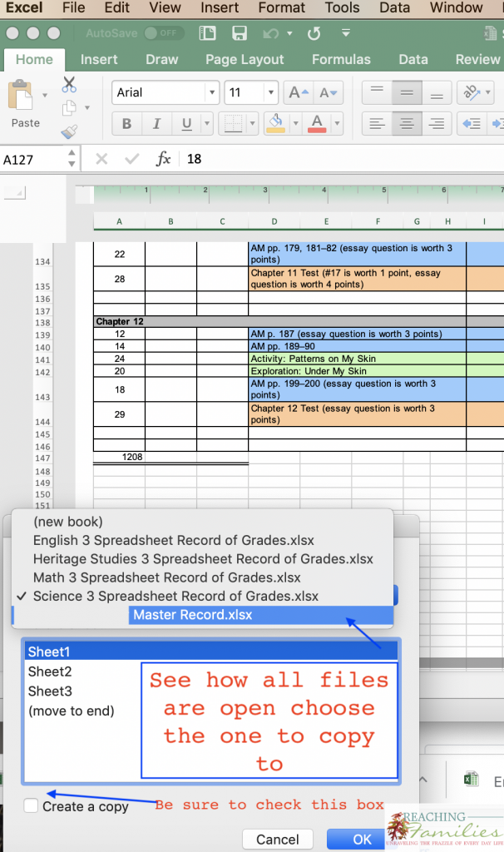This screenshot has width=504, height=852.
Task: Cancel formula entry with the X
Action: tap(101, 159)
